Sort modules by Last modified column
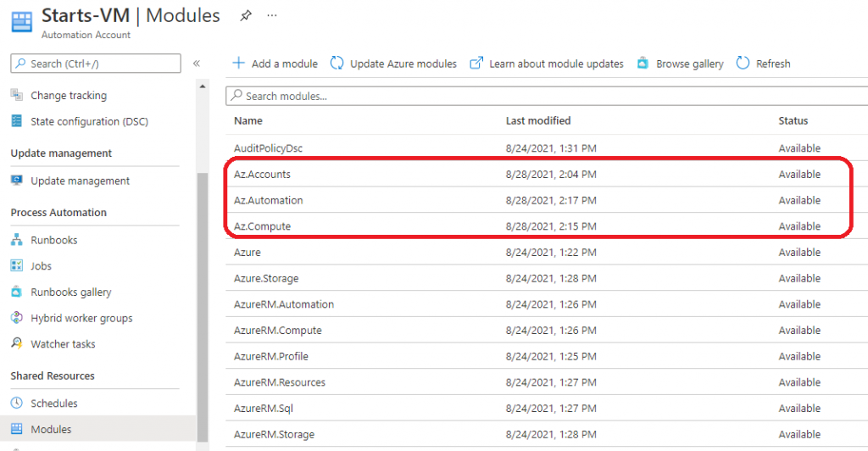Screen dimensions: 868x451 538,121
